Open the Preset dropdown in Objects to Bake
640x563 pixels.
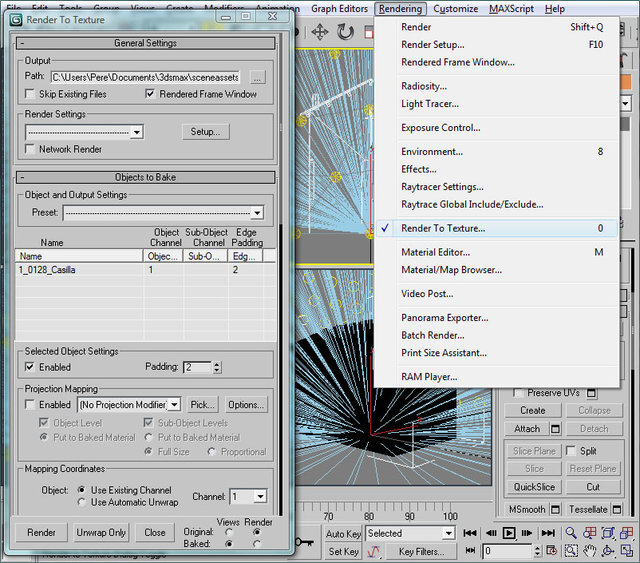tap(257, 213)
